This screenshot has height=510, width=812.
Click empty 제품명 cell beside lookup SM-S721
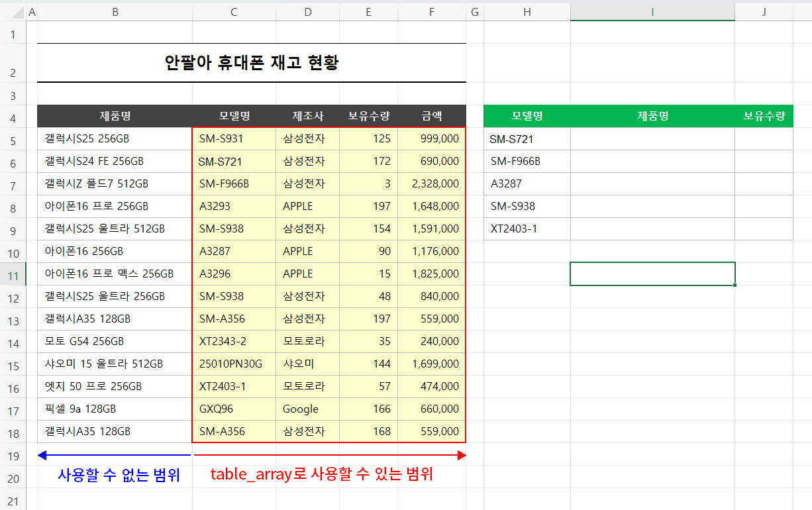click(652, 139)
